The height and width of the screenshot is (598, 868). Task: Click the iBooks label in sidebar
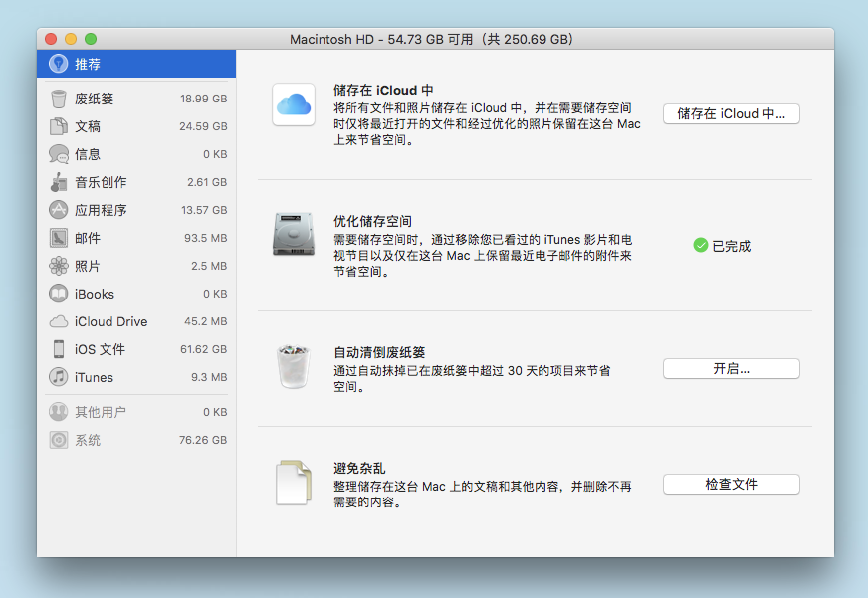coord(95,295)
